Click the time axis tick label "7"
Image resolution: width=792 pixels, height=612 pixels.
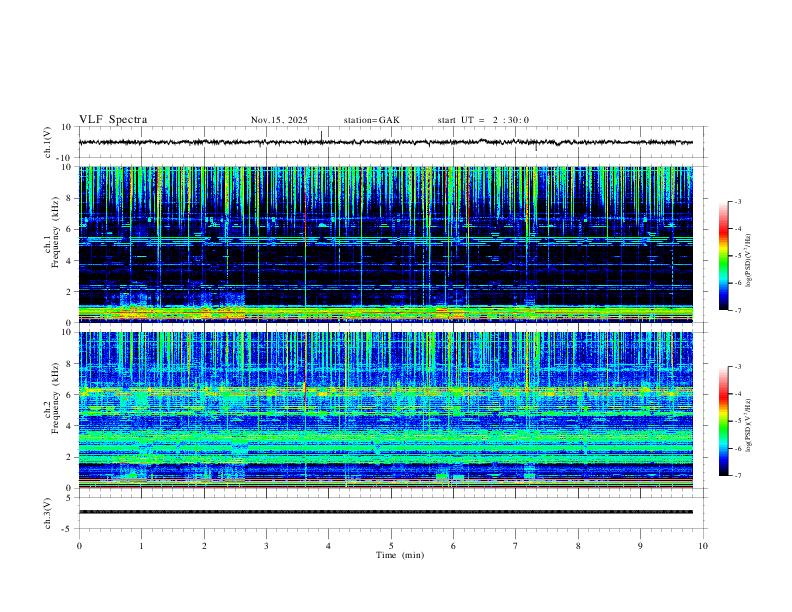(516, 546)
